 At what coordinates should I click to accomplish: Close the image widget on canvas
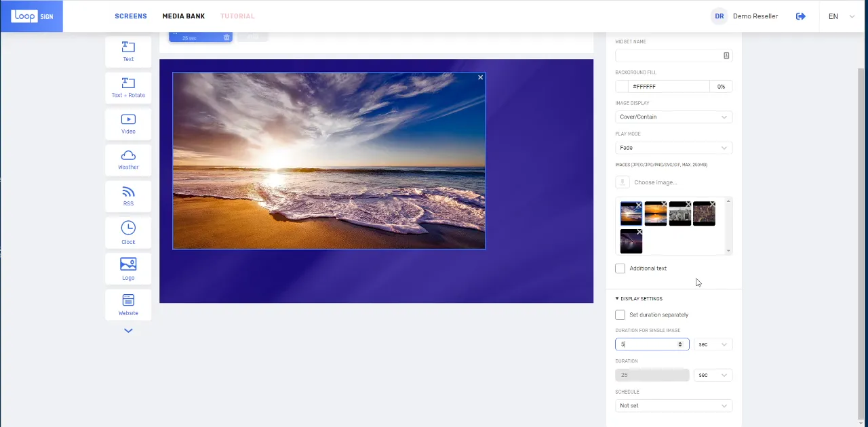pos(481,77)
